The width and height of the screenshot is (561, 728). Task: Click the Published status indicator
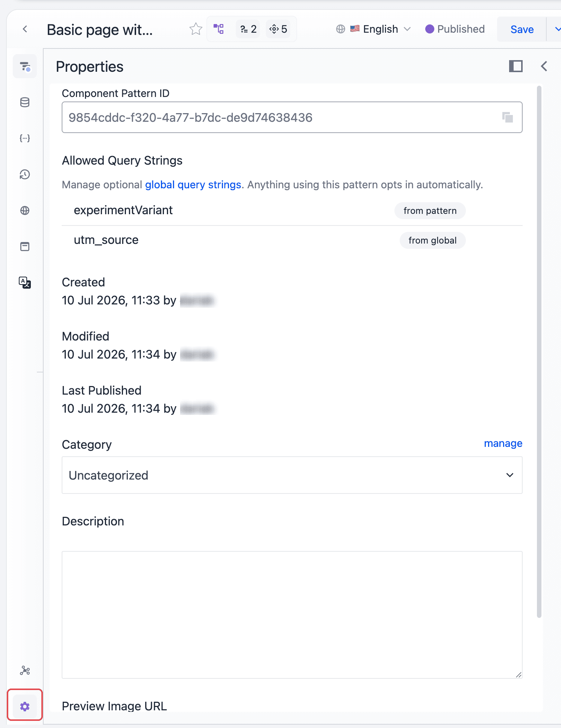455,29
